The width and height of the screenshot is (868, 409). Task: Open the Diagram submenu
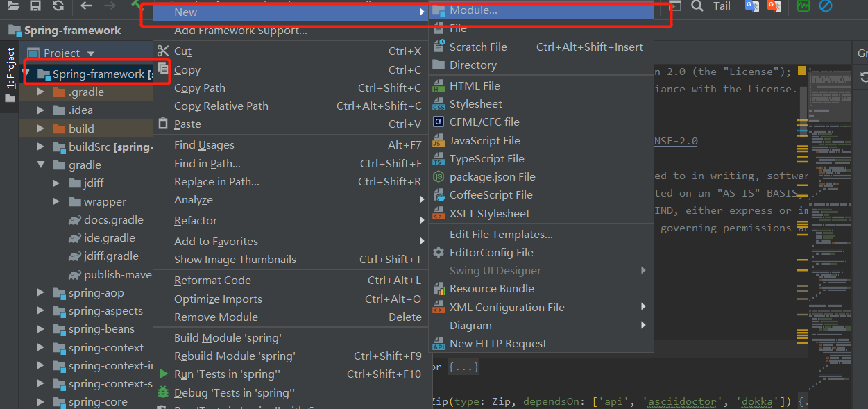541,326
